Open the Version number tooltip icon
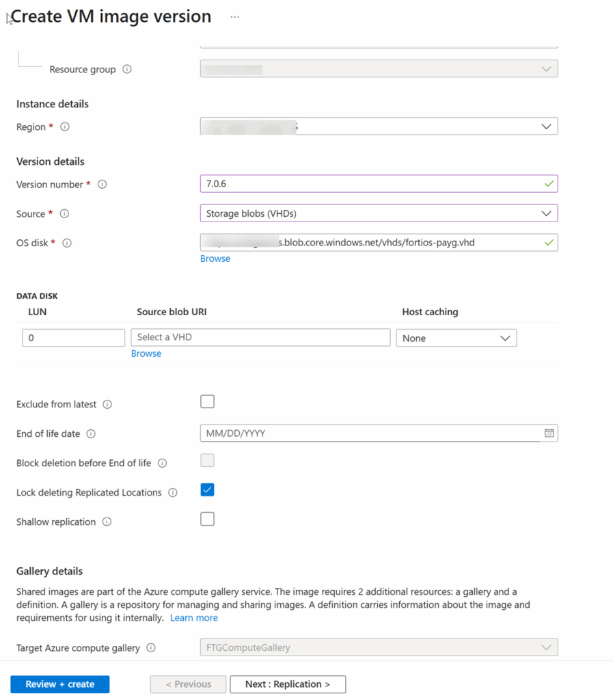 click(101, 185)
